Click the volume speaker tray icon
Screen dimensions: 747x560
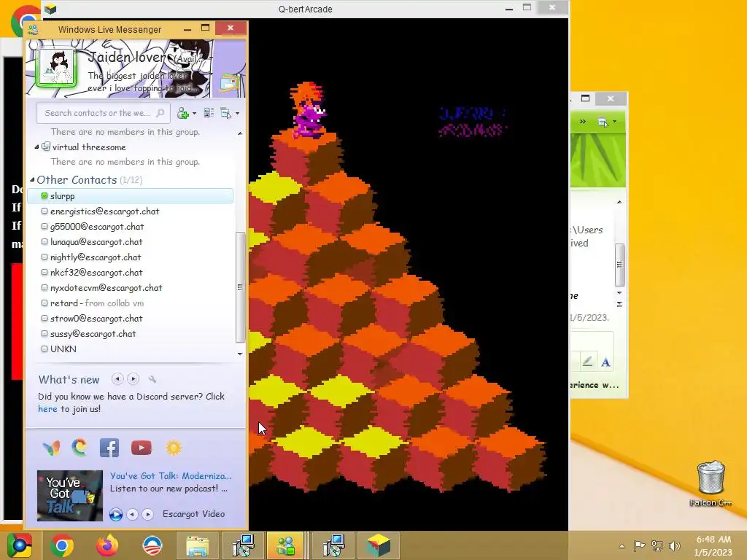(674, 546)
